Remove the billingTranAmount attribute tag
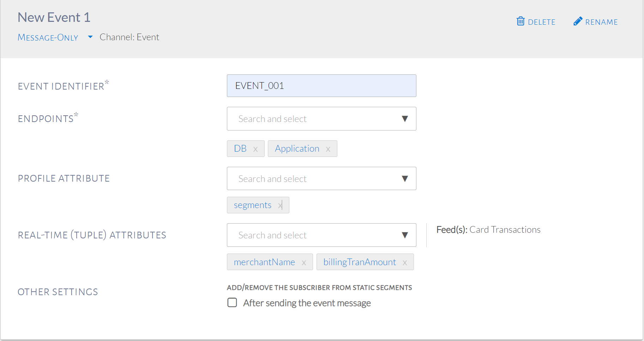The image size is (644, 341). (405, 263)
